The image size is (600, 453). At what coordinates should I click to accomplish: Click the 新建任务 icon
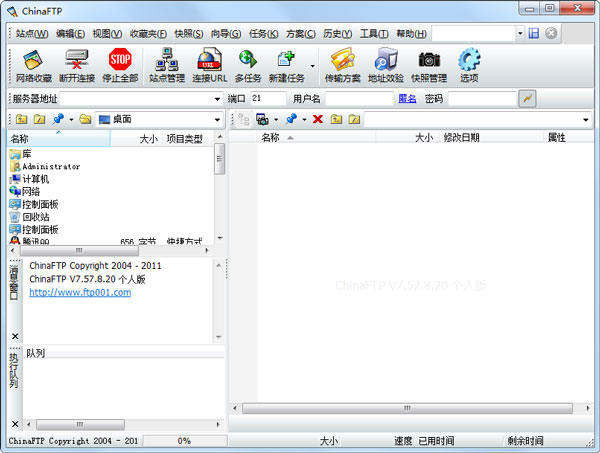tap(287, 65)
